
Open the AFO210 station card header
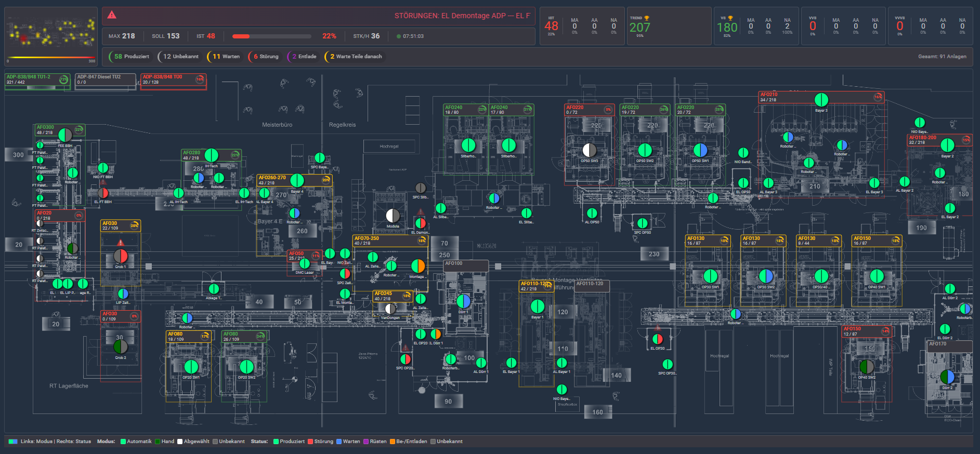pyautogui.click(x=821, y=97)
